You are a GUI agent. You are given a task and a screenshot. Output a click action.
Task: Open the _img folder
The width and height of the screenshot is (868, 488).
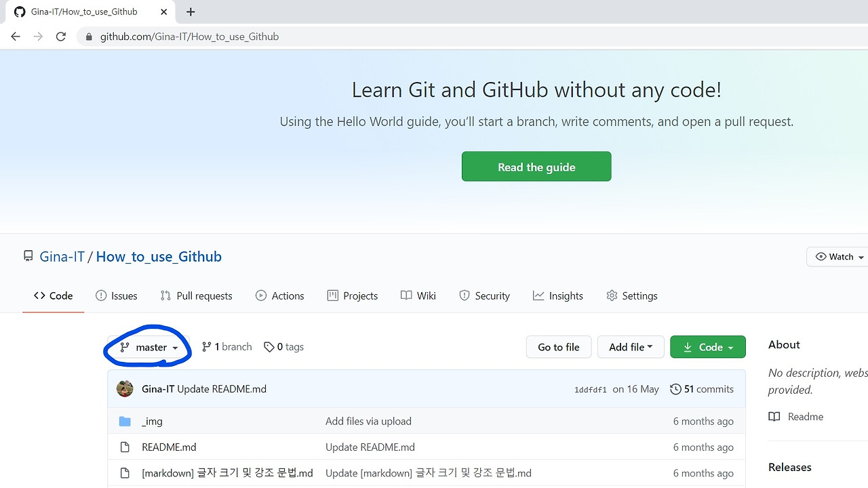pyautogui.click(x=152, y=422)
